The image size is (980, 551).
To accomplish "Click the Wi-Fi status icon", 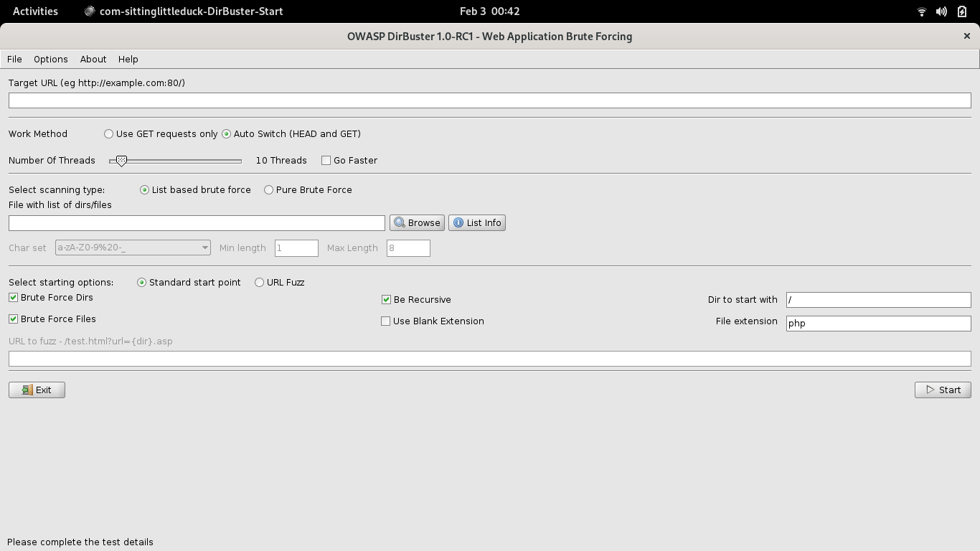I will tap(922, 11).
